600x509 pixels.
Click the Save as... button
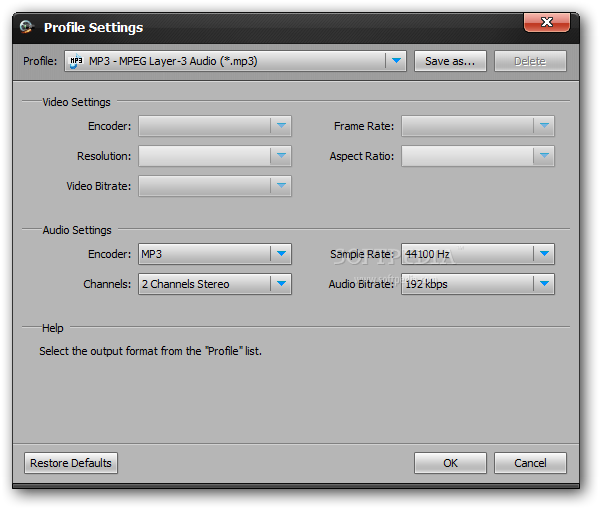pos(450,61)
